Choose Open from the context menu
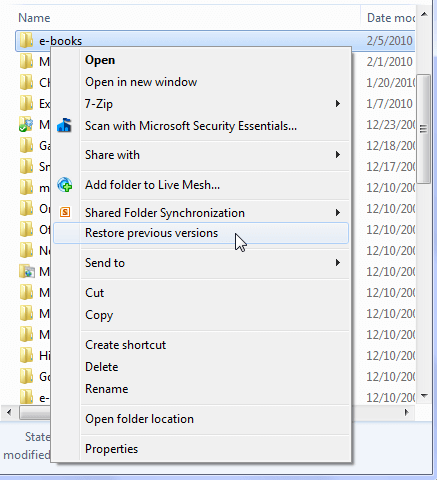 pos(201,60)
